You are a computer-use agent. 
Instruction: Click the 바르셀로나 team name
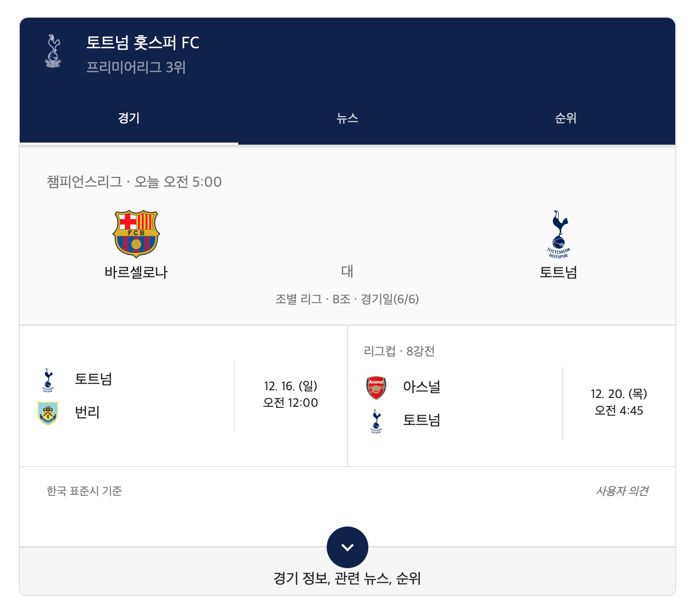pyautogui.click(x=136, y=272)
